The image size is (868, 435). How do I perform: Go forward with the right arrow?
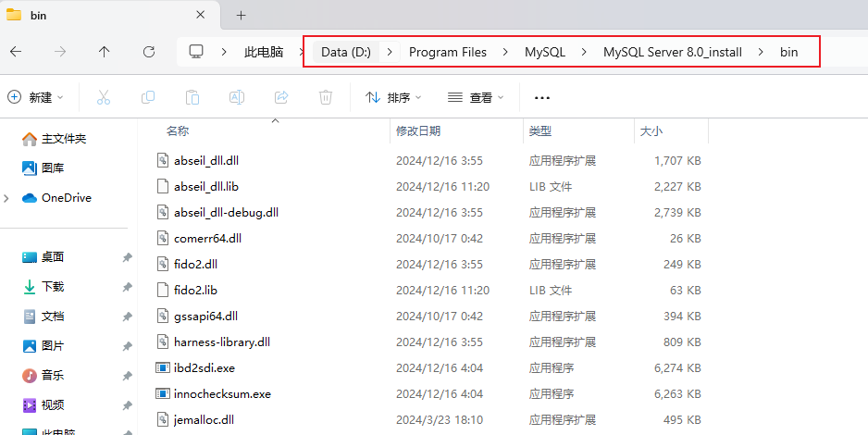(60, 52)
